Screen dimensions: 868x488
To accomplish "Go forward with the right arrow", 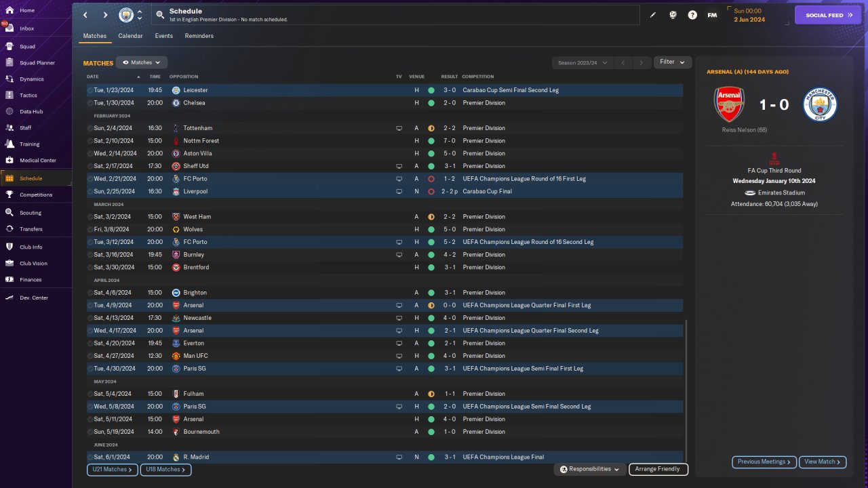I will pos(105,15).
